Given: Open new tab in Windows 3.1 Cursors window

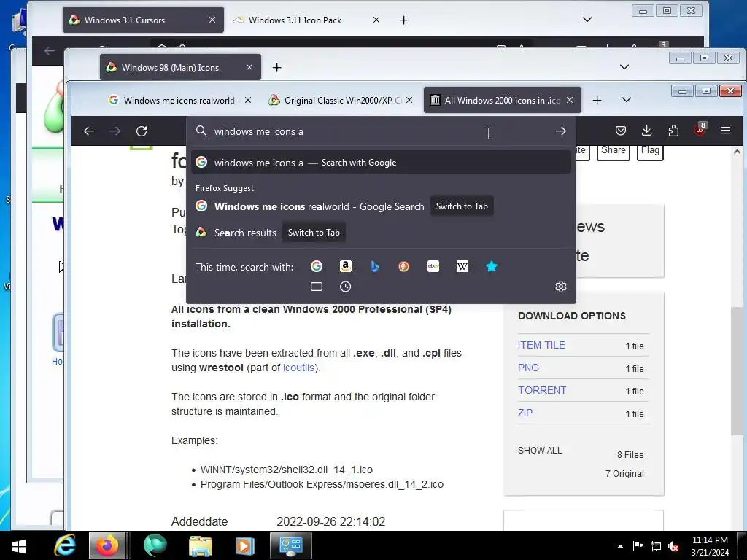Looking at the screenshot, I should tap(403, 20).
